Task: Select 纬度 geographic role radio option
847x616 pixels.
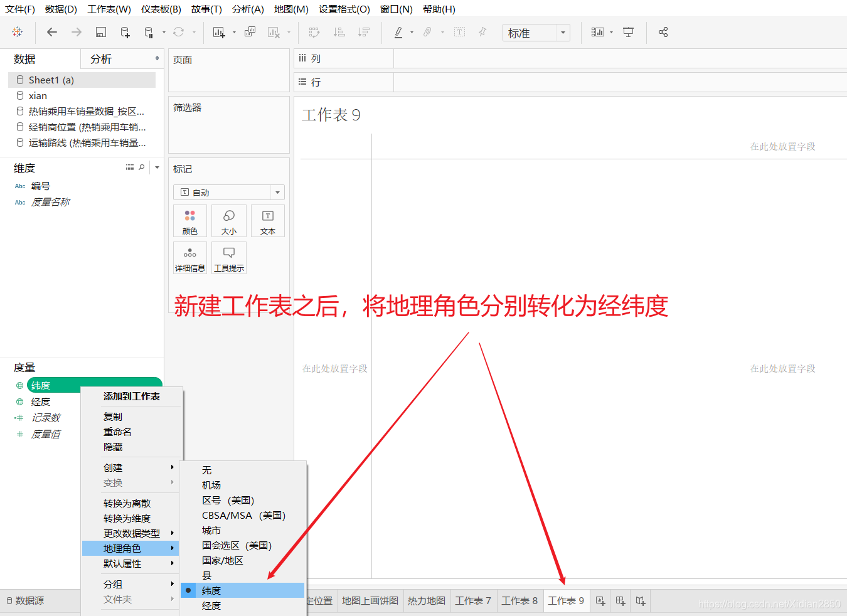Action: click(242, 590)
